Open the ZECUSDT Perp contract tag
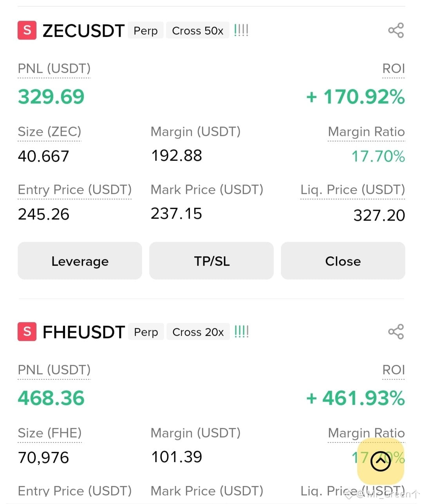Screen dimensions: 423x504 click(x=146, y=31)
